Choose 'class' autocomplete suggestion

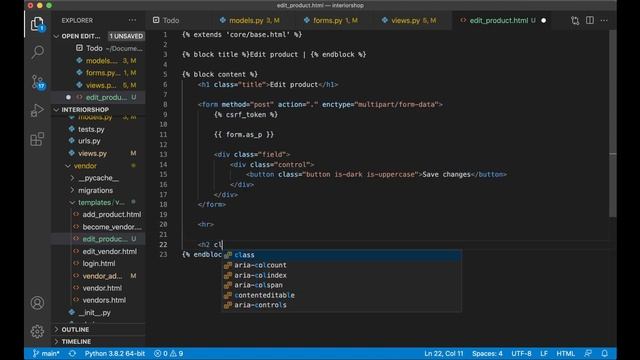coord(342,255)
